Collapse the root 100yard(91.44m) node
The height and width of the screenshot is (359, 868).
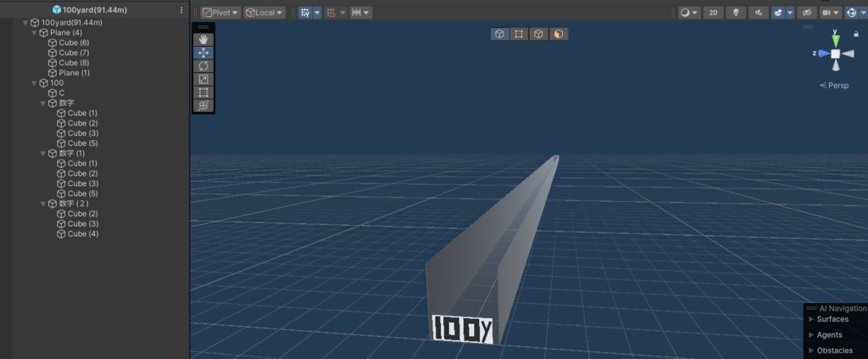[x=25, y=23]
